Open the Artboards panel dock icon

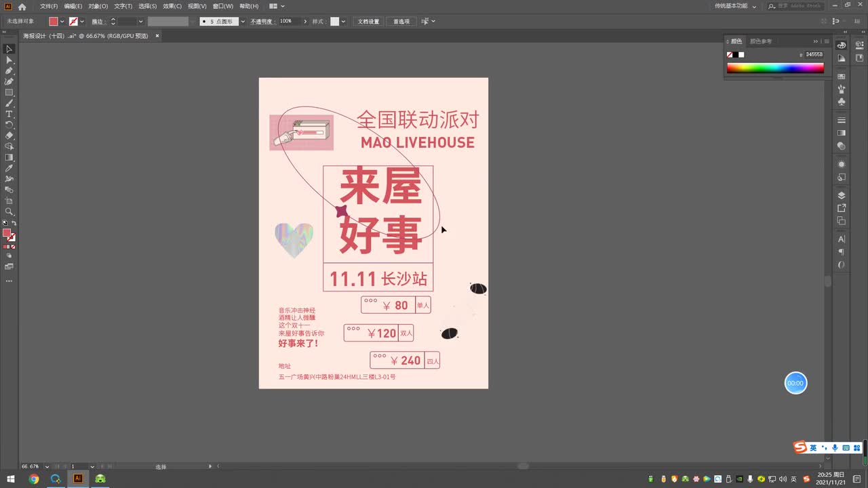pos(842,221)
